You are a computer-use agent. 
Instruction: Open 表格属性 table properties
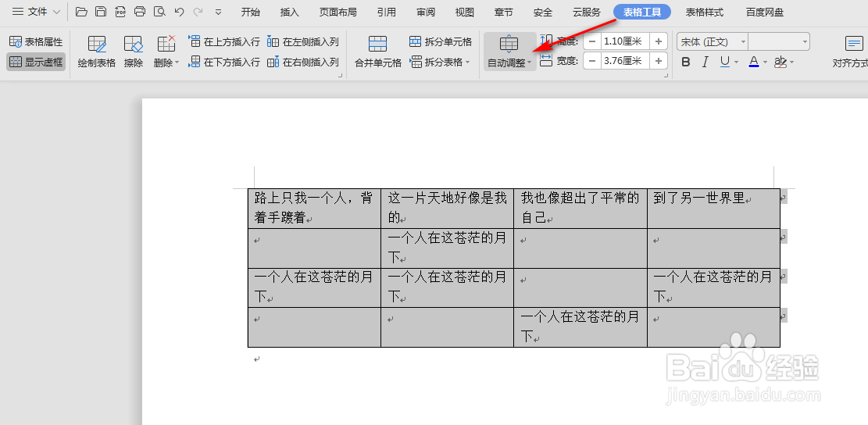(36, 41)
